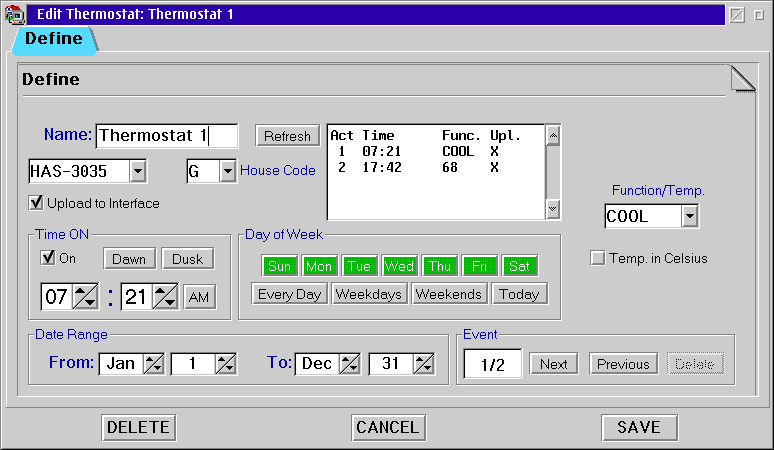Select event row 1 07:21 COOL
Image resolution: width=774 pixels, height=450 pixels.
pyautogui.click(x=436, y=151)
